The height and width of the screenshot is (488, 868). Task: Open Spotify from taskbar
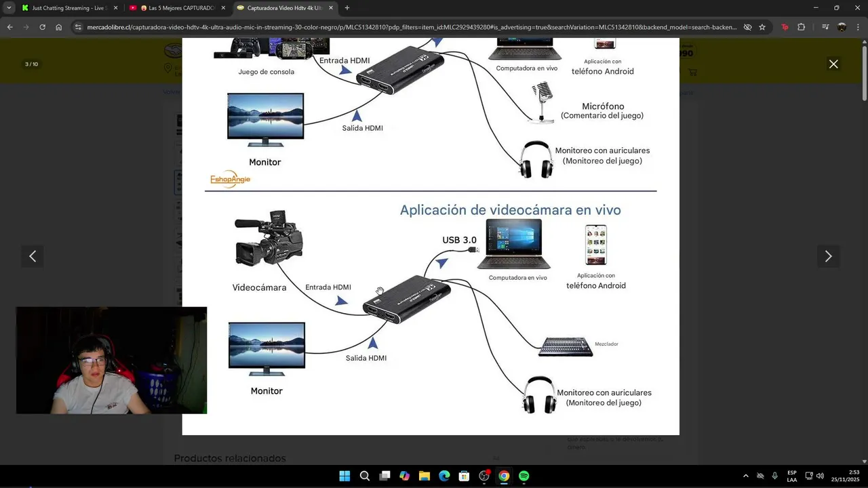524,476
